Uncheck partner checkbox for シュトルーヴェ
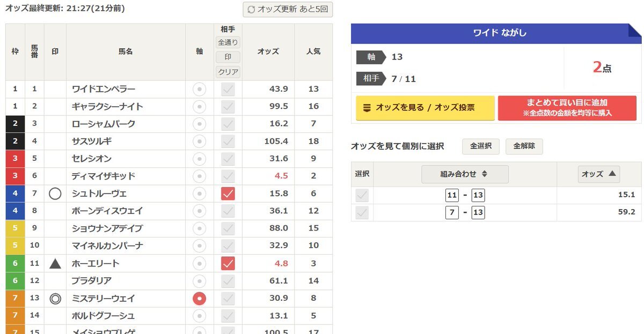The width and height of the screenshot is (644, 334). (228, 194)
